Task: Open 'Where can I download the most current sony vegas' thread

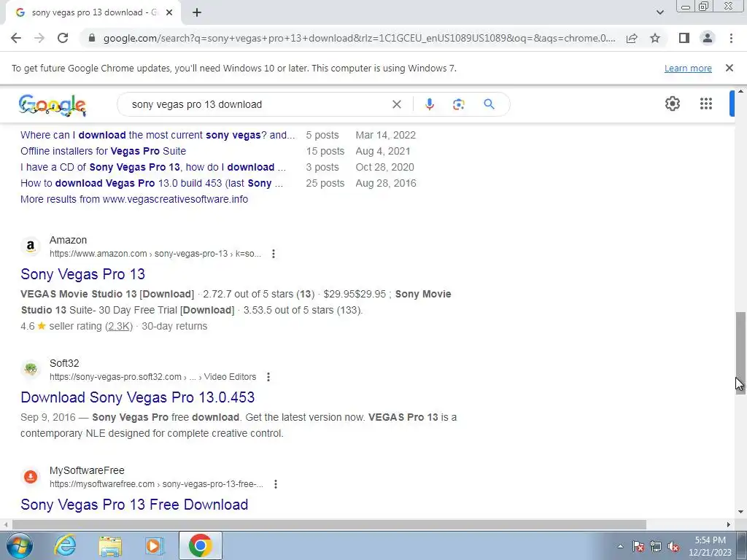Action: [x=158, y=135]
